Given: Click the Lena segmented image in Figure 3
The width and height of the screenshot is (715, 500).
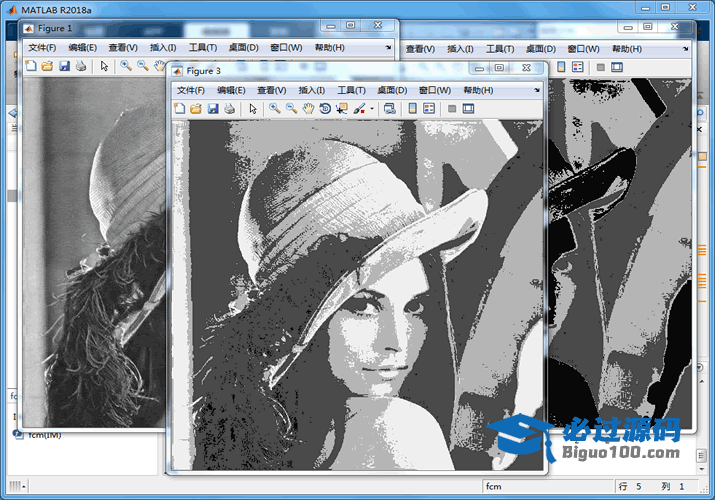Looking at the screenshot, I should 357,295.
